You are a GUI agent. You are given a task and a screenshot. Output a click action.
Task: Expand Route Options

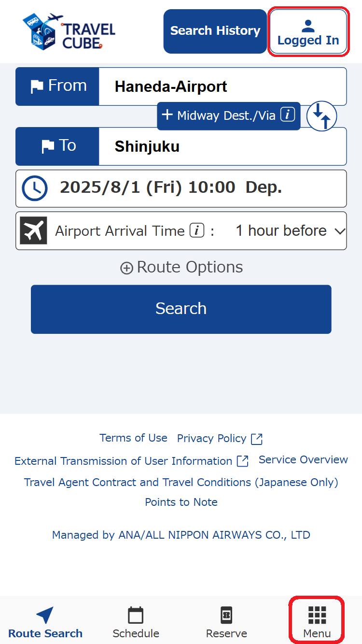pos(181,267)
